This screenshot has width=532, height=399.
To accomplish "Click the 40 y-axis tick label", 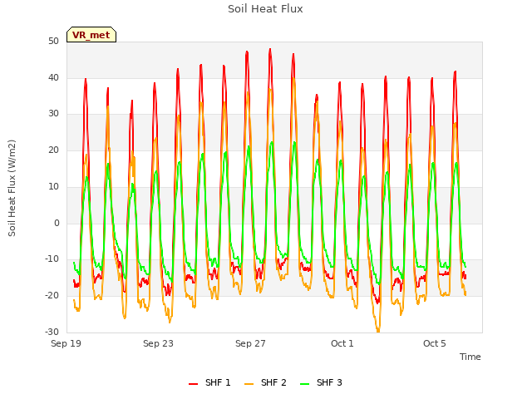I will [53, 77].
